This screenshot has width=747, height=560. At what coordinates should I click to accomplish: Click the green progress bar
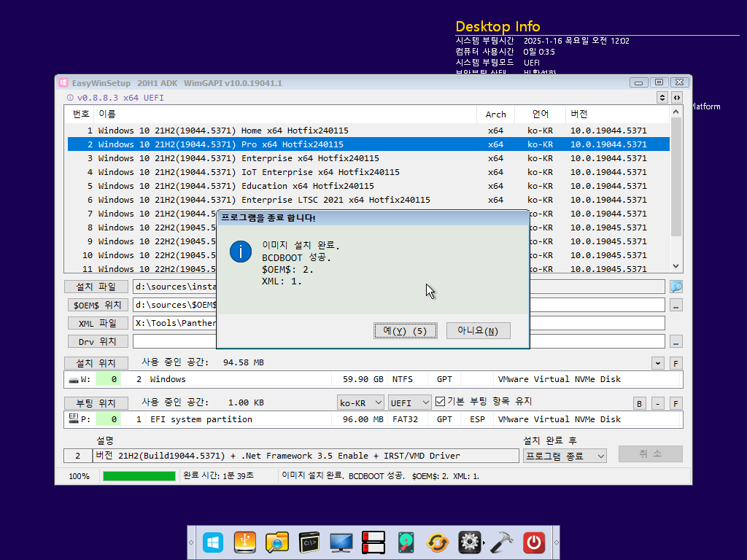(x=139, y=476)
